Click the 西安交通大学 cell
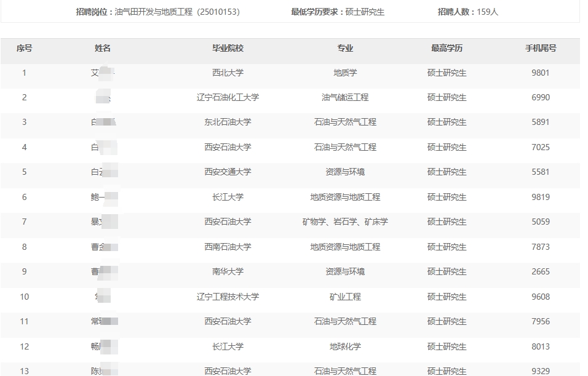The image size is (588, 376). (228, 172)
